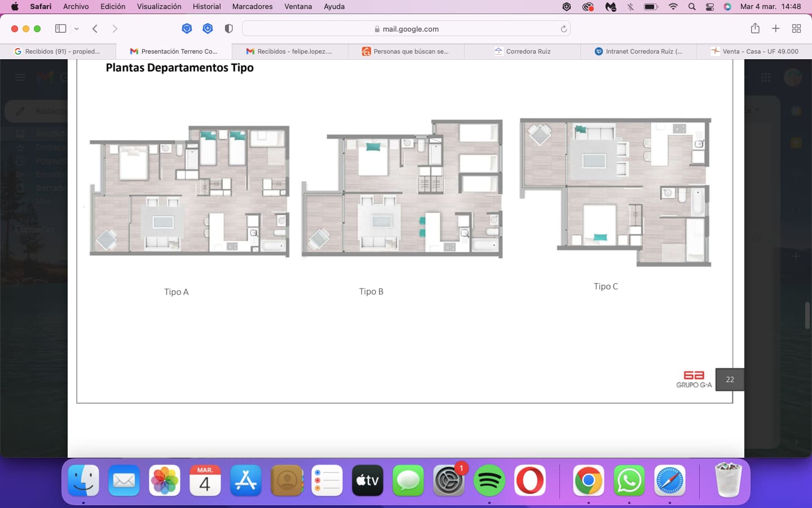This screenshot has height=508, width=812.
Task: Switch to the Corredora Ruiz tab
Action: pos(523,51)
